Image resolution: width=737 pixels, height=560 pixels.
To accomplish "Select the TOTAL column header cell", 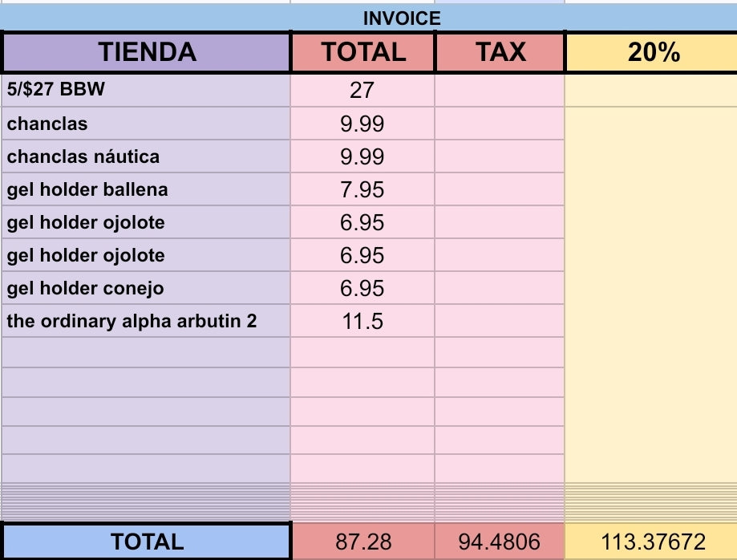I will (x=363, y=52).
